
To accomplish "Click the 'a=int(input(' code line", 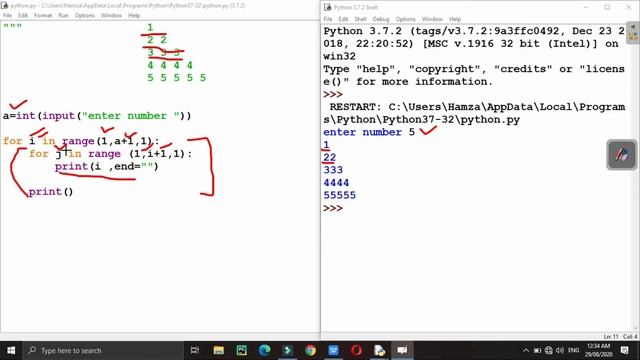I will pyautogui.click(x=97, y=116).
